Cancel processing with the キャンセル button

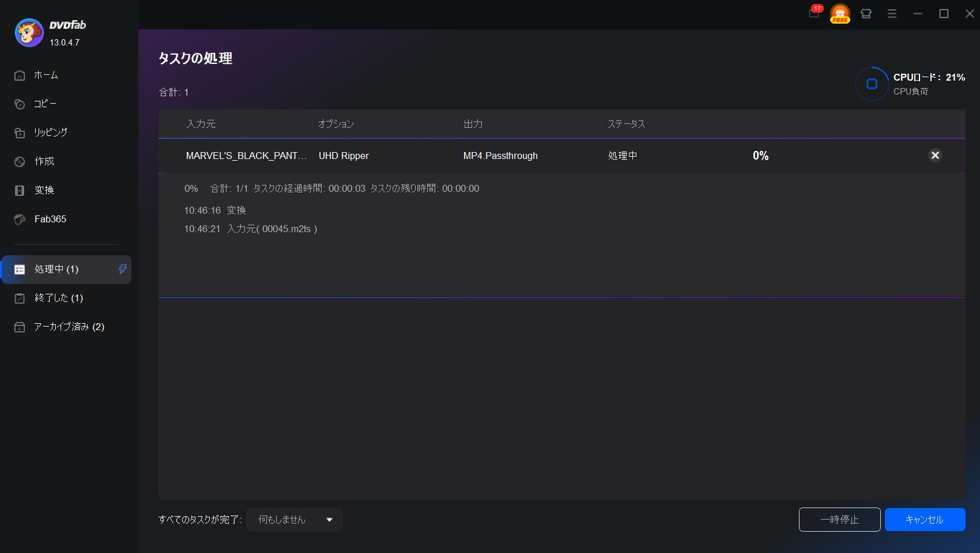(925, 520)
